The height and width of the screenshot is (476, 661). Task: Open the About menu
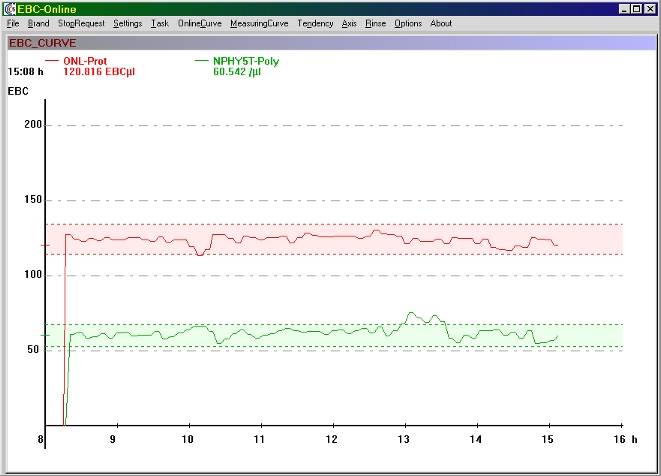coord(440,23)
